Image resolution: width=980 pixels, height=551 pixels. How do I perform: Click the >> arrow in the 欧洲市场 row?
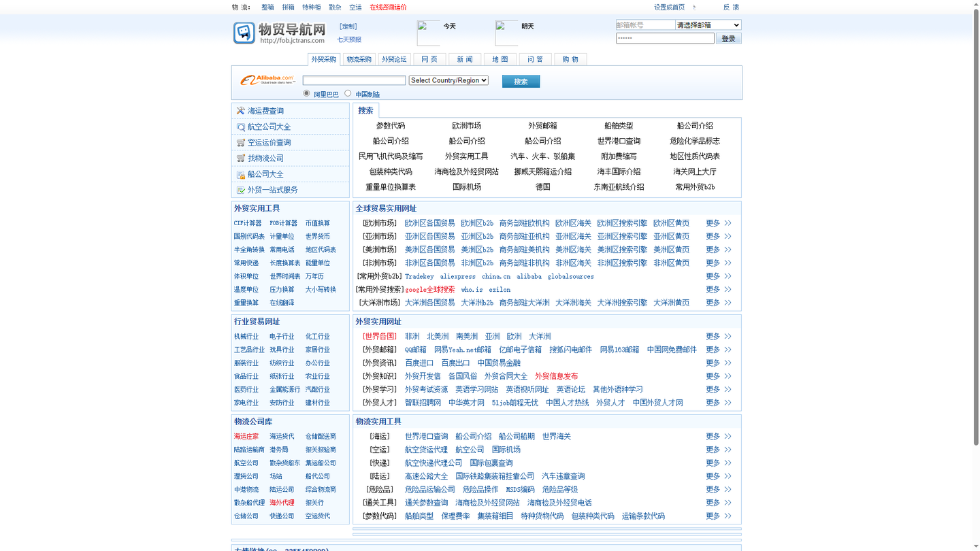728,223
